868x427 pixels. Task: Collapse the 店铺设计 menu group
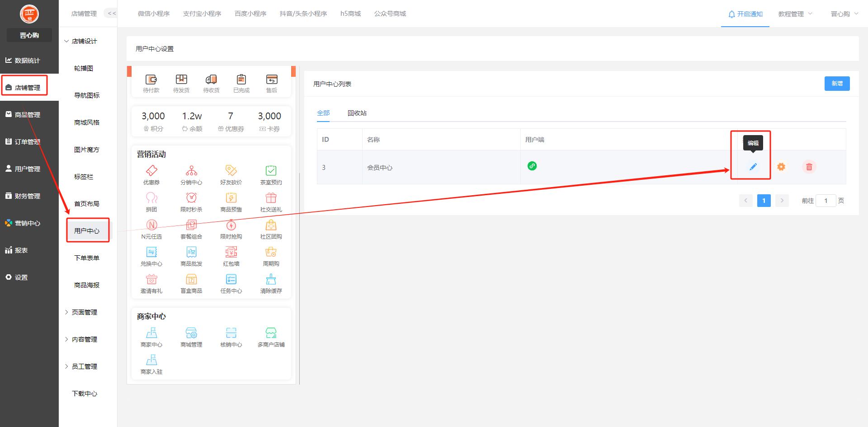coord(84,41)
